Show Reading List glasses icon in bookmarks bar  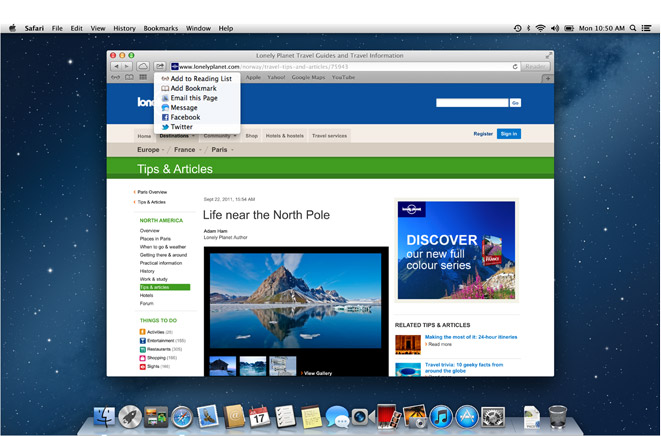pos(115,78)
